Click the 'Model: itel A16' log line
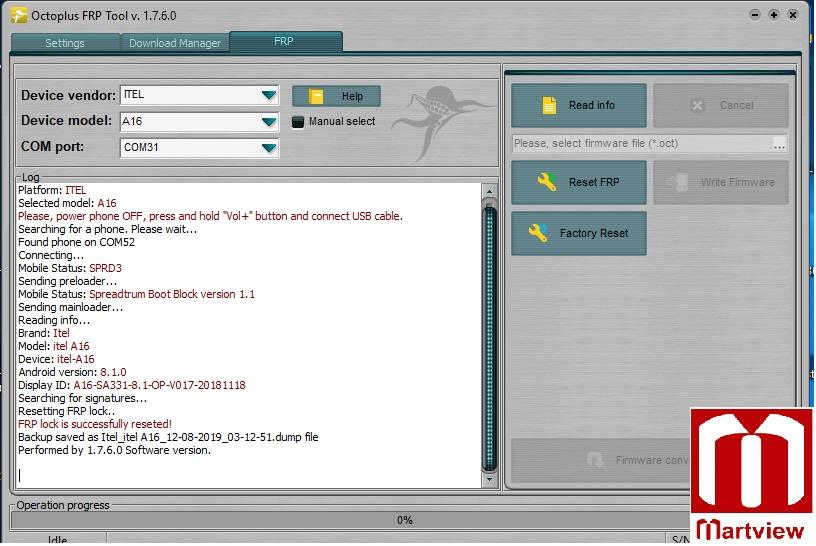The height and width of the screenshot is (546, 816). point(54,346)
